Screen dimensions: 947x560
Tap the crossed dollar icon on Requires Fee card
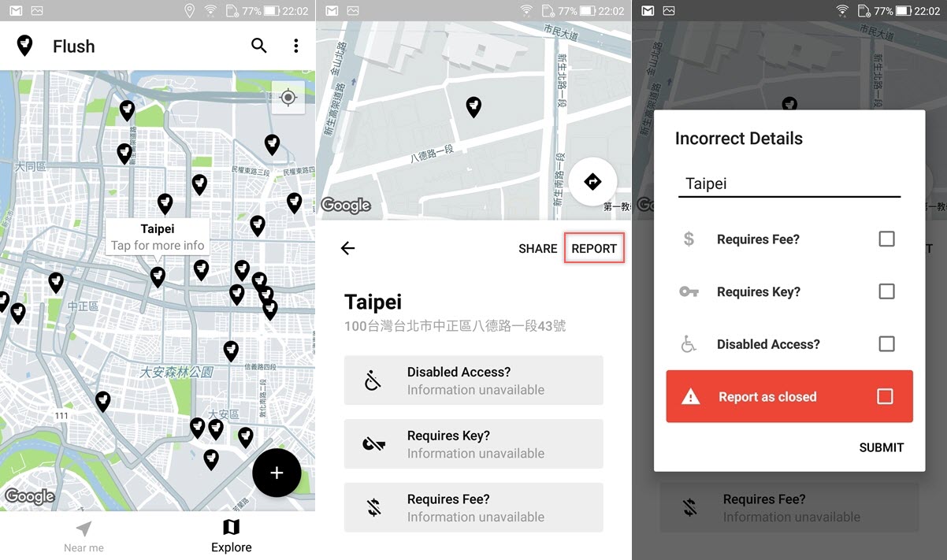pos(373,508)
